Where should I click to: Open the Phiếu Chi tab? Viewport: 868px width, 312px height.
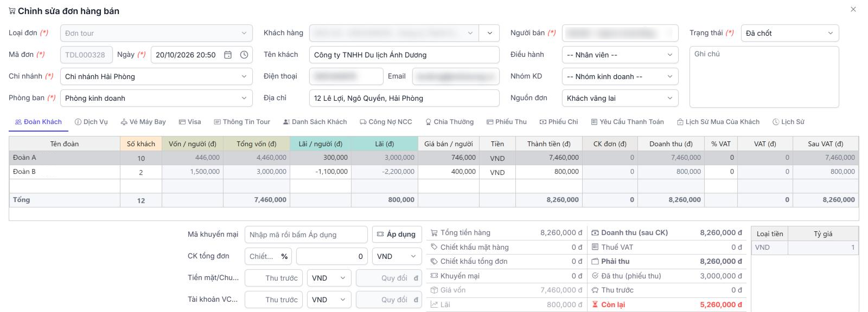click(559, 122)
